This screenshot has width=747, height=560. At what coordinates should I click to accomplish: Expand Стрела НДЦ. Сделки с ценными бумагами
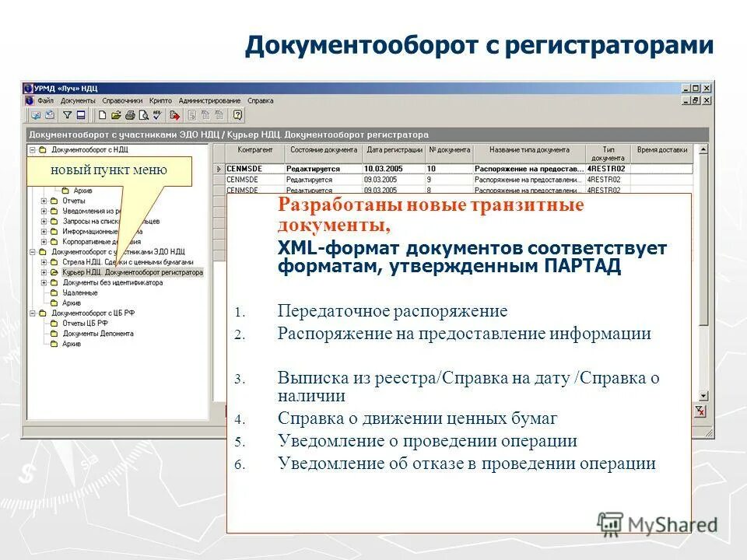tap(44, 261)
